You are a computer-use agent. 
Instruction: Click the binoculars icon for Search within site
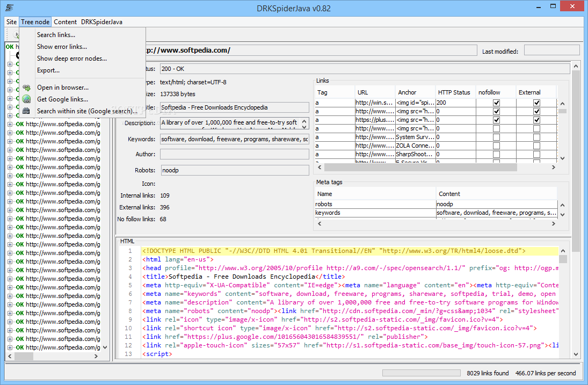26,111
